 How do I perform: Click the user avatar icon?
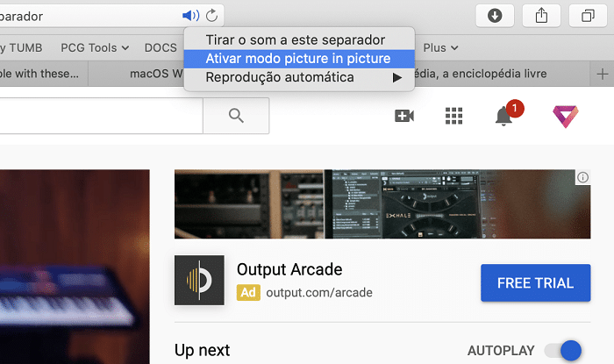(x=562, y=116)
